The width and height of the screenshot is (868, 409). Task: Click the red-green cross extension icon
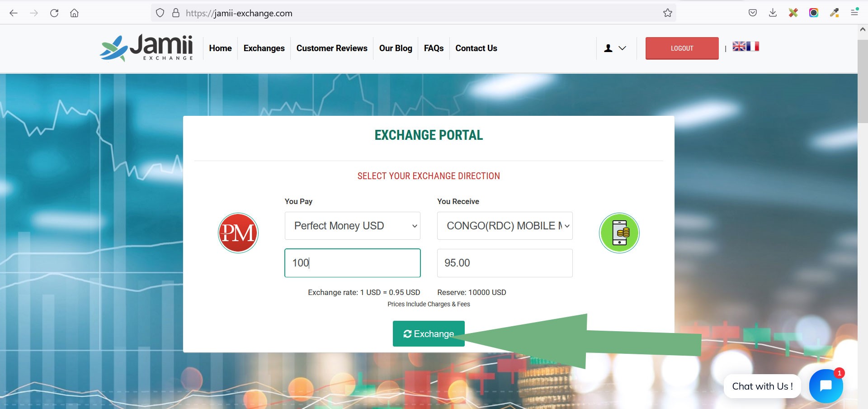[x=793, y=13]
